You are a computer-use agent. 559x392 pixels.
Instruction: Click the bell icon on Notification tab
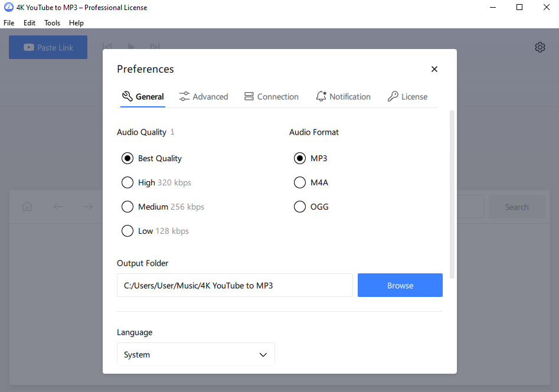[321, 96]
